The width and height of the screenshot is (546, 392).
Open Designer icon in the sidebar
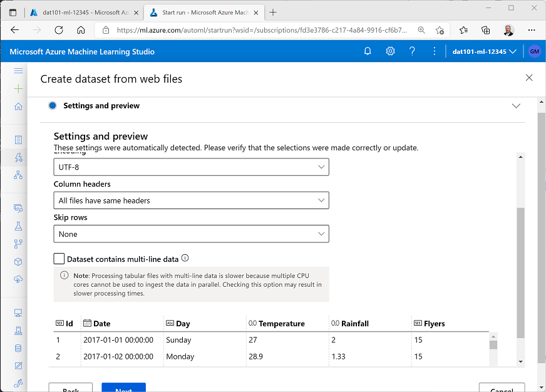[18, 175]
